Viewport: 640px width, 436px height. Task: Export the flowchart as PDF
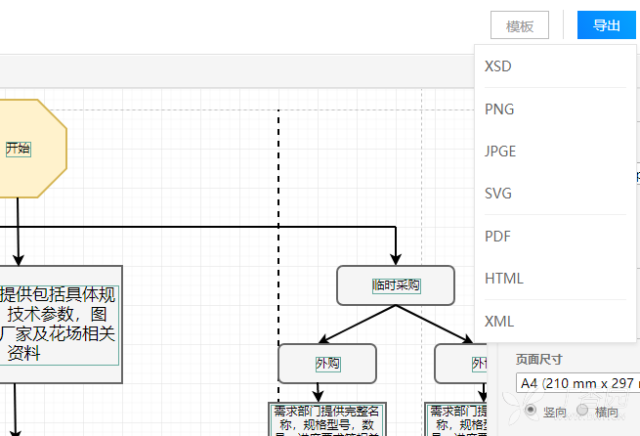(x=499, y=236)
